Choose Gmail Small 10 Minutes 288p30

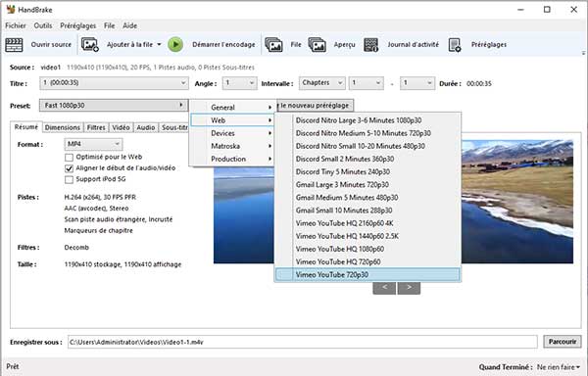tap(367, 211)
